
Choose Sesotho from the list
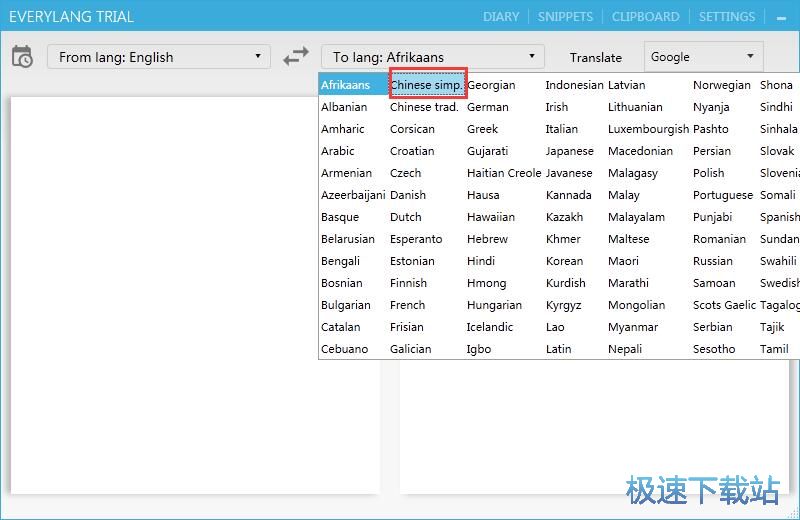coord(714,349)
